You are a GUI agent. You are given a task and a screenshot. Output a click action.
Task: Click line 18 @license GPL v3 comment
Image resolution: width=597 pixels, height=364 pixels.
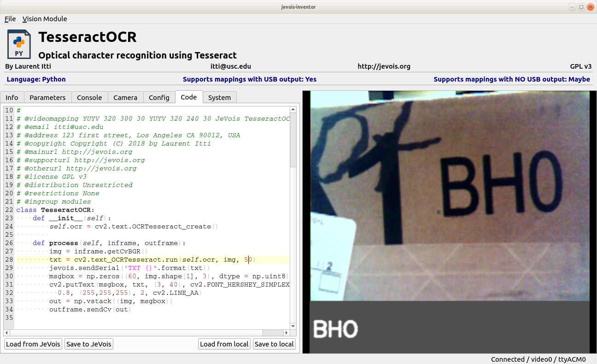click(51, 176)
